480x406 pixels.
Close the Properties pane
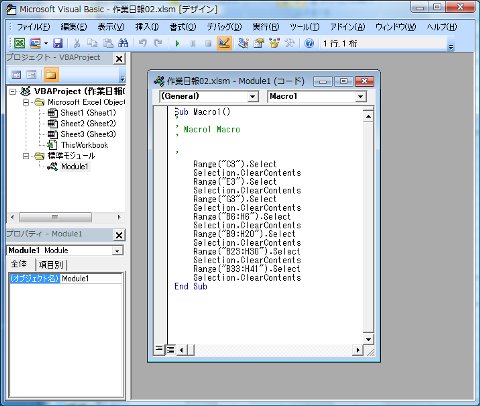[x=119, y=235]
